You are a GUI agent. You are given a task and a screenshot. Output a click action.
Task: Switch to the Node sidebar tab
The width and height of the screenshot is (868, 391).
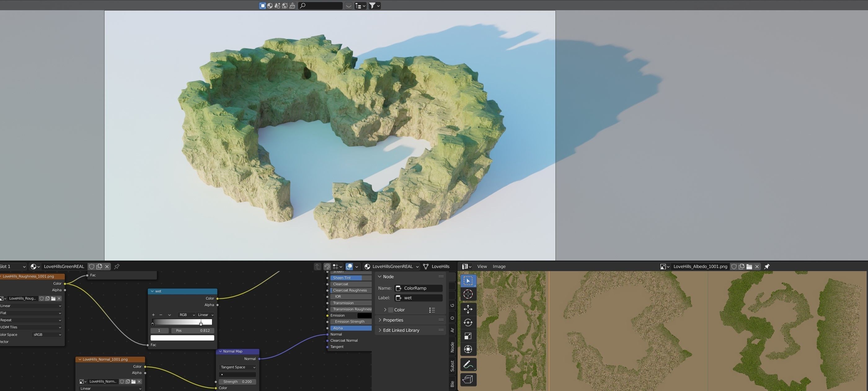click(x=452, y=347)
